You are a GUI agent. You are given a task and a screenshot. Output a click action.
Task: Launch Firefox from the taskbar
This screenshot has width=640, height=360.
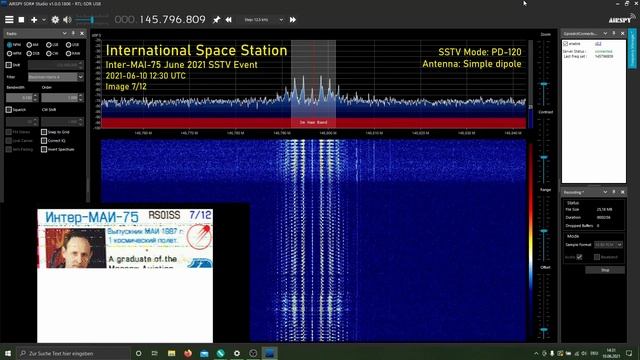(188, 353)
